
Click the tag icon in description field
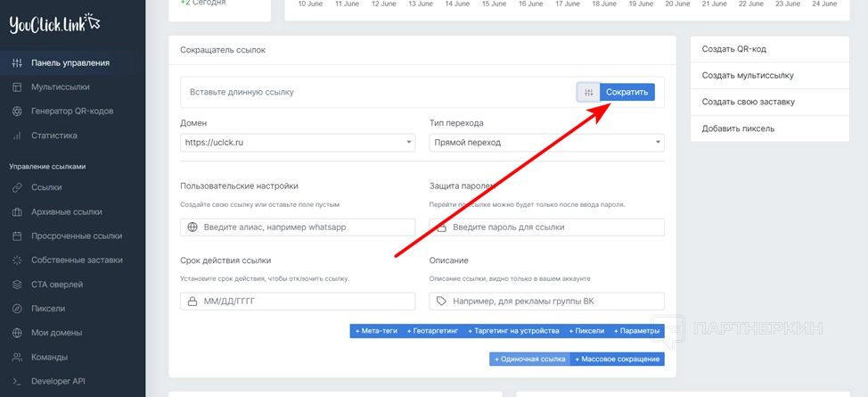tap(442, 302)
